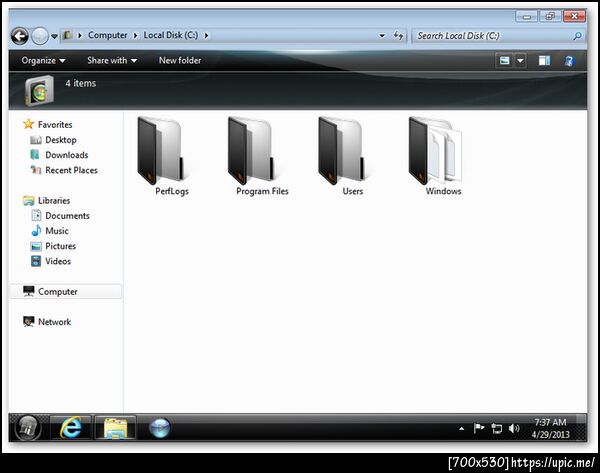Select Computer in navigation pane
600x473 pixels.
[66, 292]
